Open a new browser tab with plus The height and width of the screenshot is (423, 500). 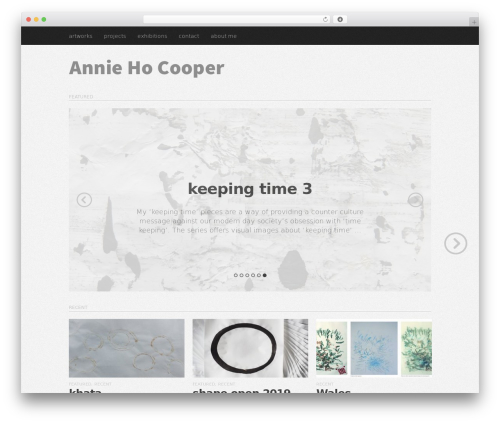[x=474, y=22]
